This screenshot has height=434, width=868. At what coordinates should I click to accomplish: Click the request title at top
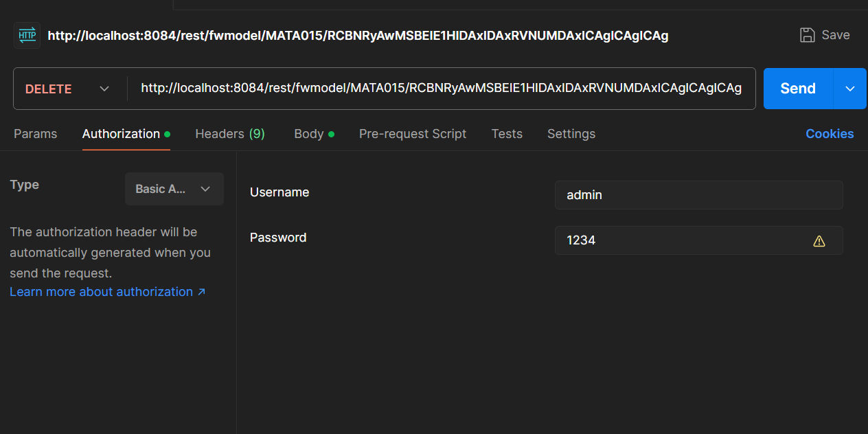(x=358, y=36)
